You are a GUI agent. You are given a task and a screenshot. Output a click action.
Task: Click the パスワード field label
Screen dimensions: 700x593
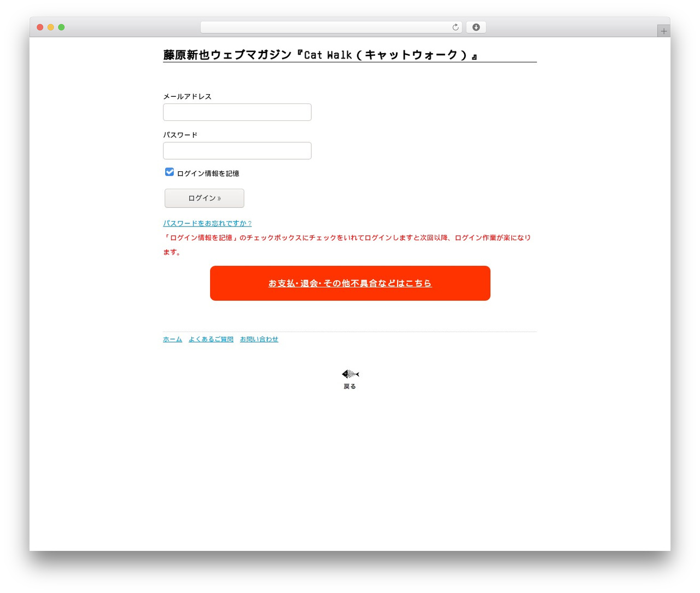click(x=180, y=135)
